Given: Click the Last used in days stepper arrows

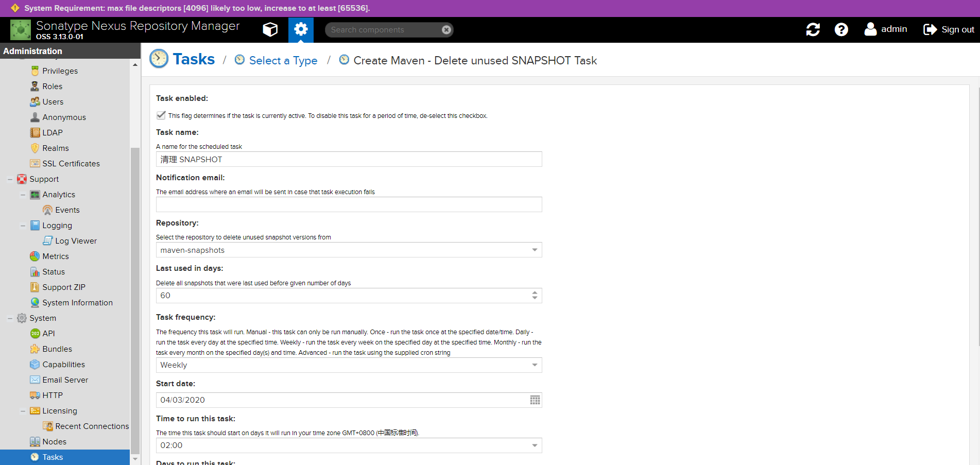Looking at the screenshot, I should click(535, 296).
